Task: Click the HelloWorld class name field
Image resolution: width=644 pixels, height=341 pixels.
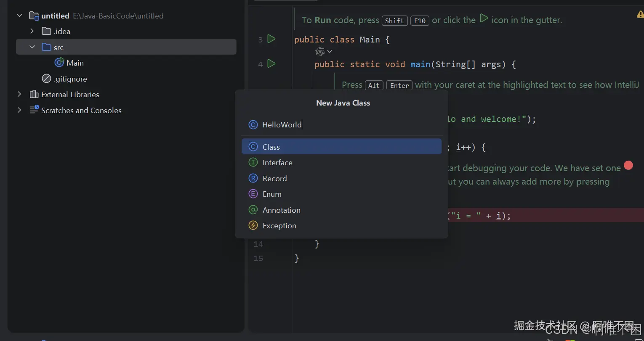Action: (x=337, y=124)
